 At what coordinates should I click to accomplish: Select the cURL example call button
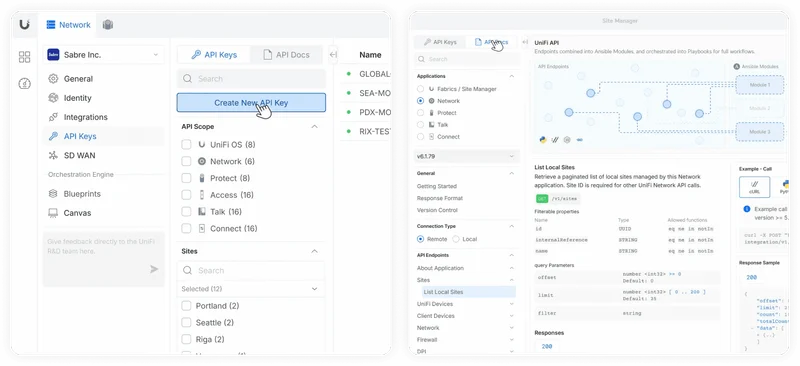pos(754,187)
